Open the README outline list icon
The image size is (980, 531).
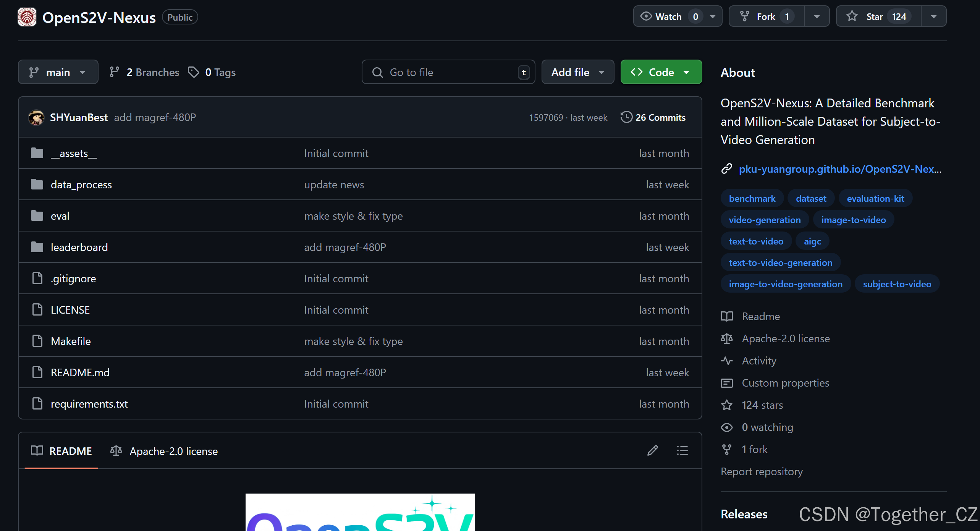coord(682,450)
